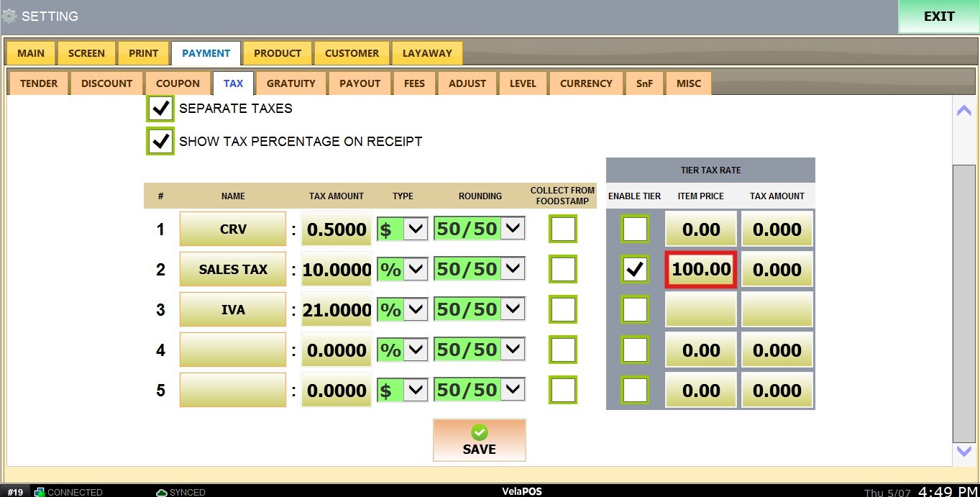Go to the GRATUITY sub-tab
This screenshot has width=980, height=497.
[291, 83]
